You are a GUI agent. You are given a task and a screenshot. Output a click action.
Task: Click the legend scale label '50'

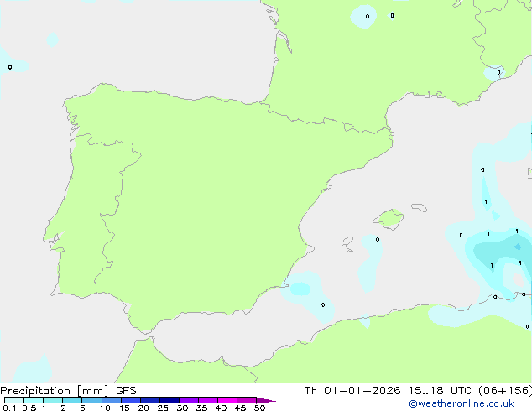point(259,408)
